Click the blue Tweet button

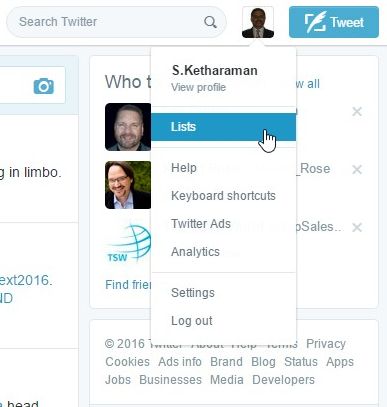[334, 22]
